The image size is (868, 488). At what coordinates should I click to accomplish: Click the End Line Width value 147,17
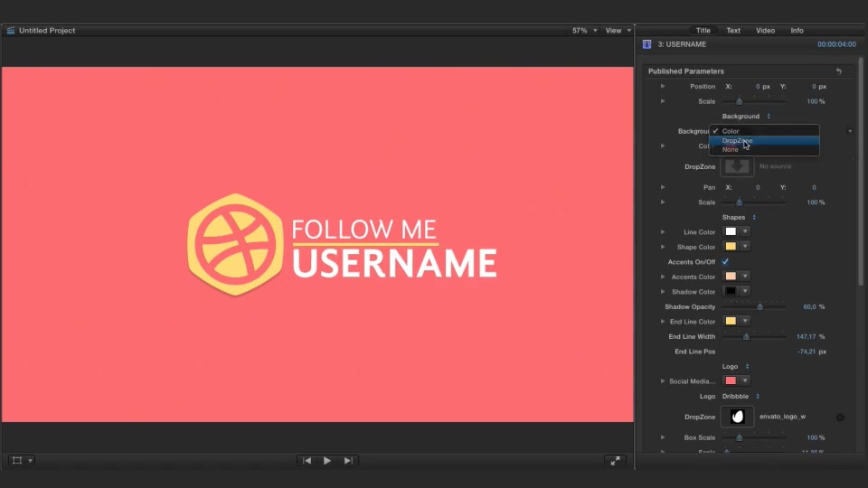pos(806,336)
